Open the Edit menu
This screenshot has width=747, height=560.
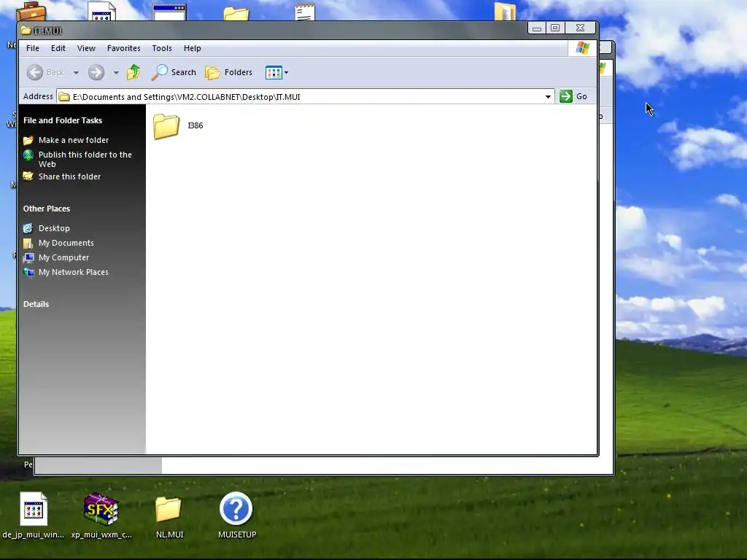(58, 48)
